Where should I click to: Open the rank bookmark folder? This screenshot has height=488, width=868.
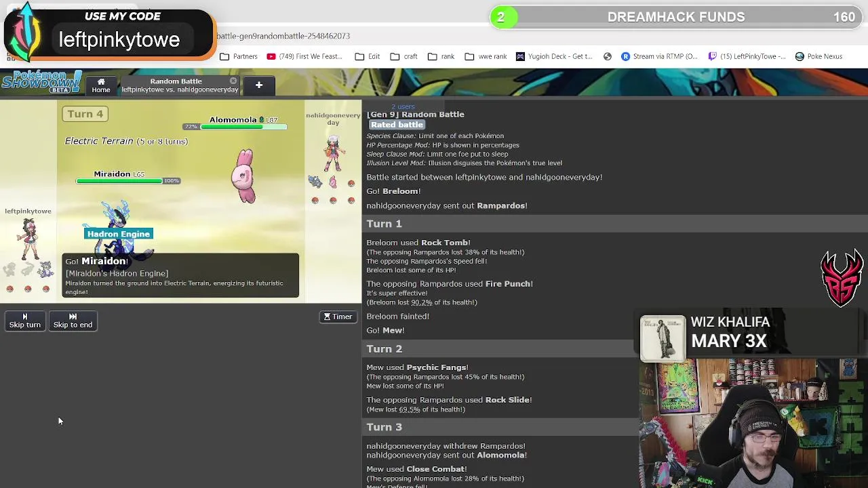coord(441,56)
